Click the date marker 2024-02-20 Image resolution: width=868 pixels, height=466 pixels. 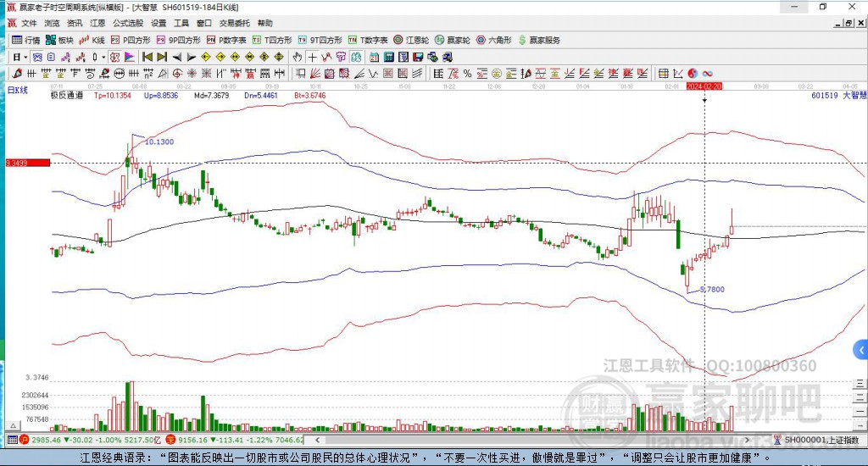click(x=704, y=86)
